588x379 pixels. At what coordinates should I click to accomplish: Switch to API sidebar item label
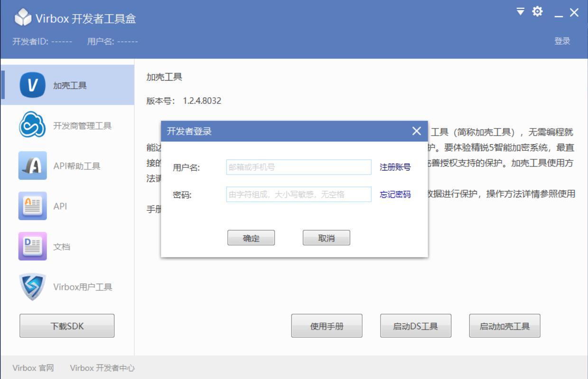60,206
